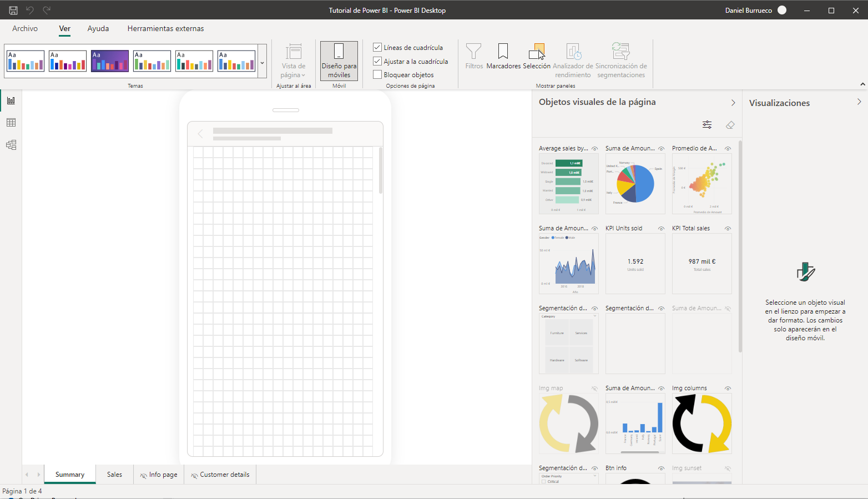The width and height of the screenshot is (868, 499).
Task: Open the Marcadores pane
Action: click(x=503, y=57)
